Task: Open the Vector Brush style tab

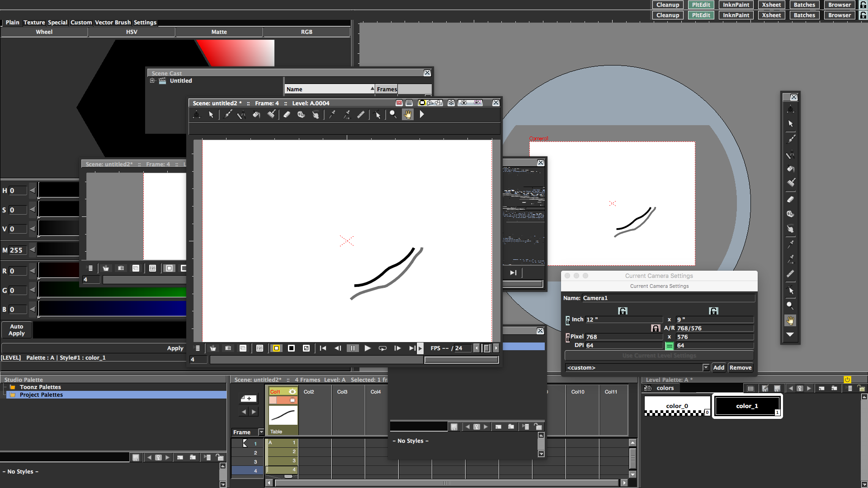Action: [x=113, y=23]
